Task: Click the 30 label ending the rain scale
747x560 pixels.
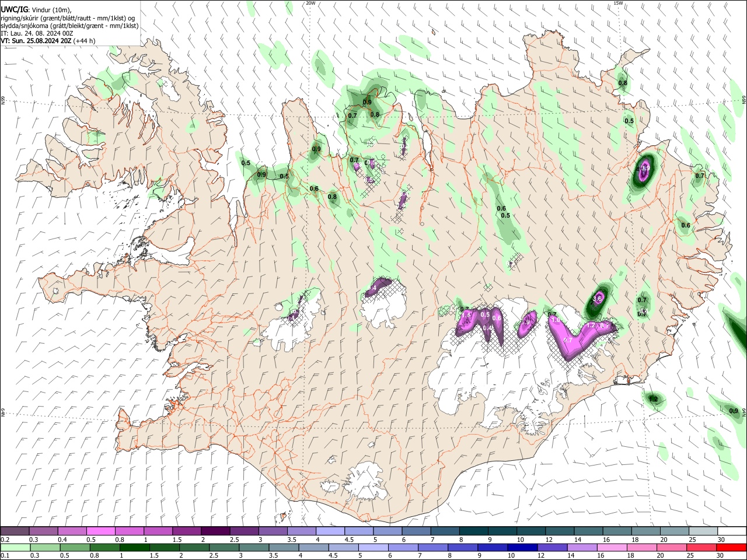Action: (x=720, y=556)
